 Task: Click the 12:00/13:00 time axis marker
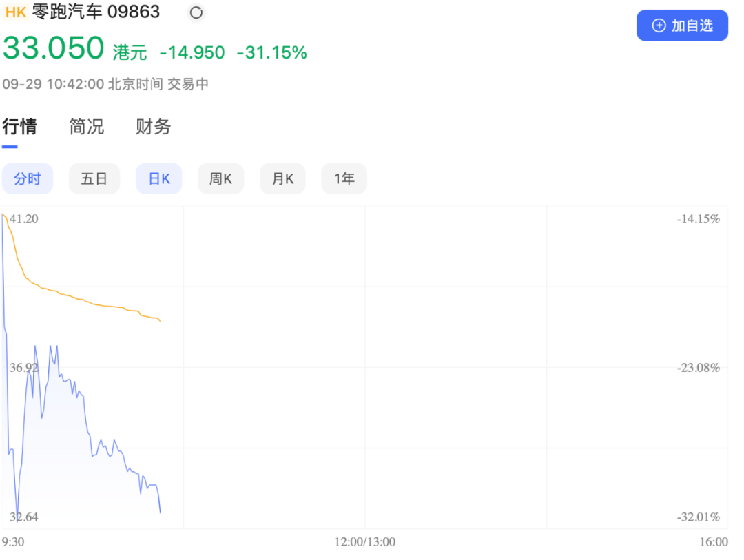click(x=365, y=542)
